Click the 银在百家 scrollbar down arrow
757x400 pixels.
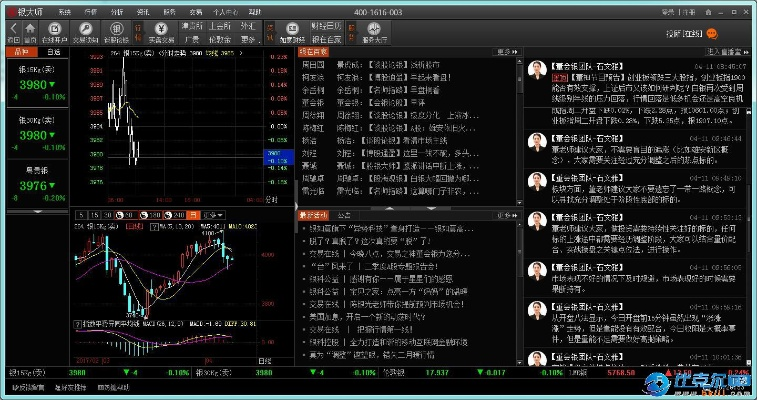click(x=519, y=203)
